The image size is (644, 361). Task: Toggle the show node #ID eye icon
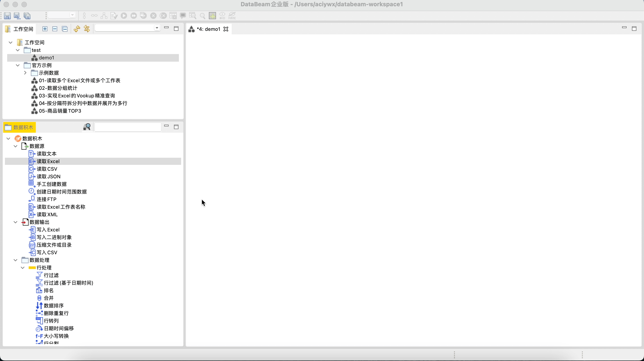(222, 16)
